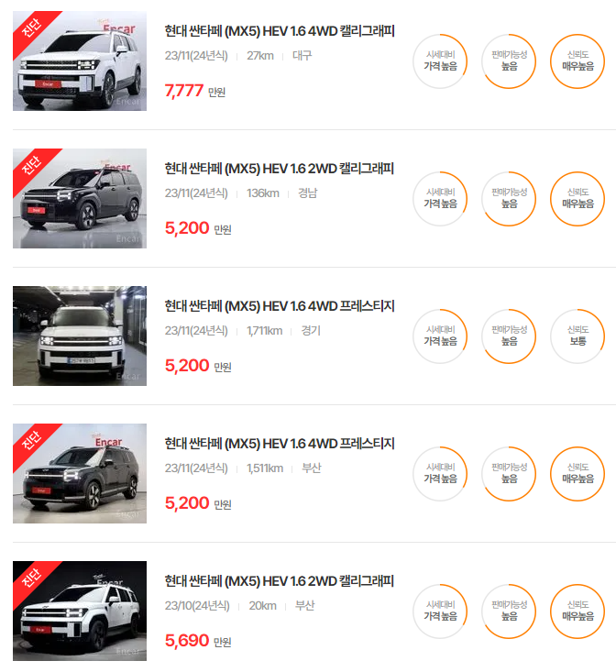
Task: Click the first listing's title HEV 1.6 4WD 캘리그래피
Action: tap(280, 31)
